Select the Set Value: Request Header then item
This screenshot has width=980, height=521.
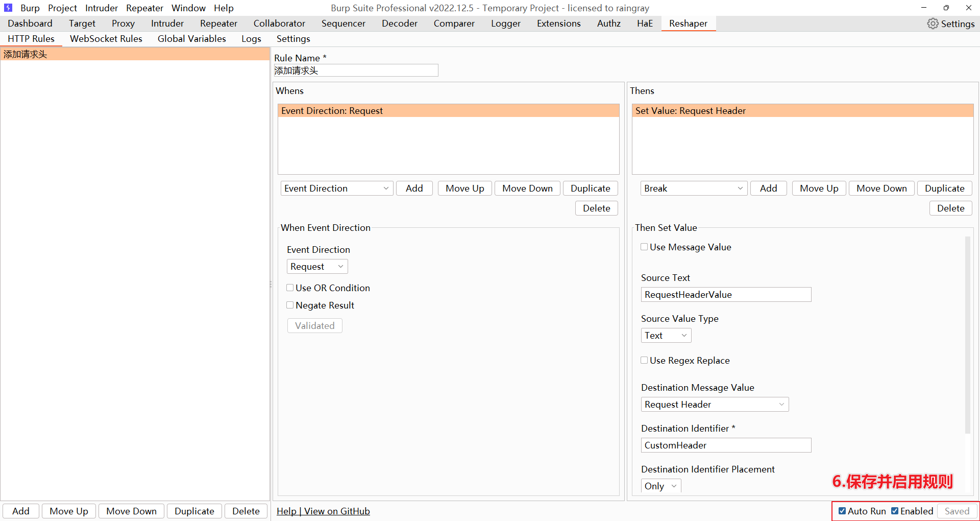(803, 111)
